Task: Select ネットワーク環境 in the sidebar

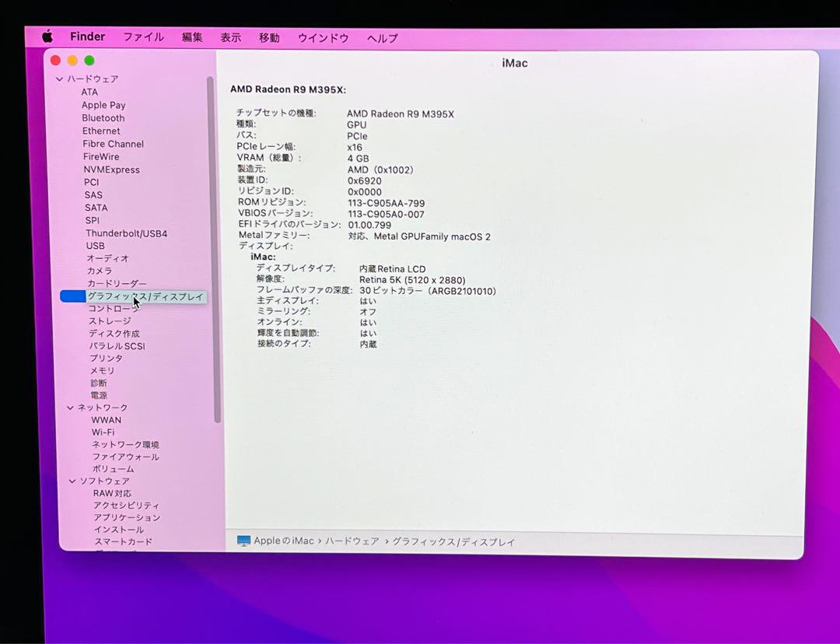Action: pos(125,444)
